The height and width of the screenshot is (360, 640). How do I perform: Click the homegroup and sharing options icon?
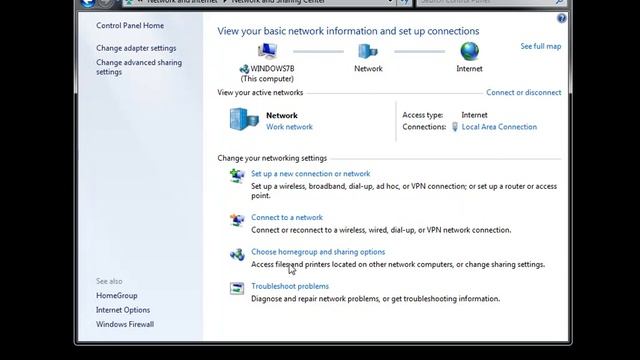click(x=237, y=254)
